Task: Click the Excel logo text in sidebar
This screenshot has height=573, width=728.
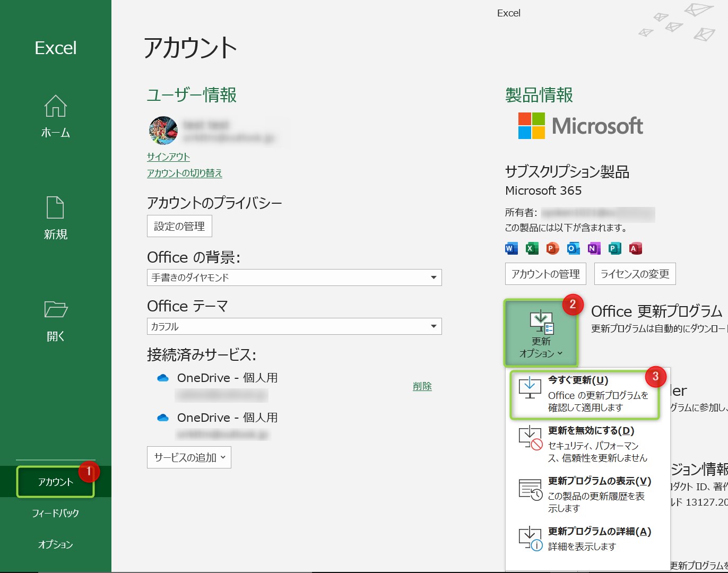Action: coord(56,48)
